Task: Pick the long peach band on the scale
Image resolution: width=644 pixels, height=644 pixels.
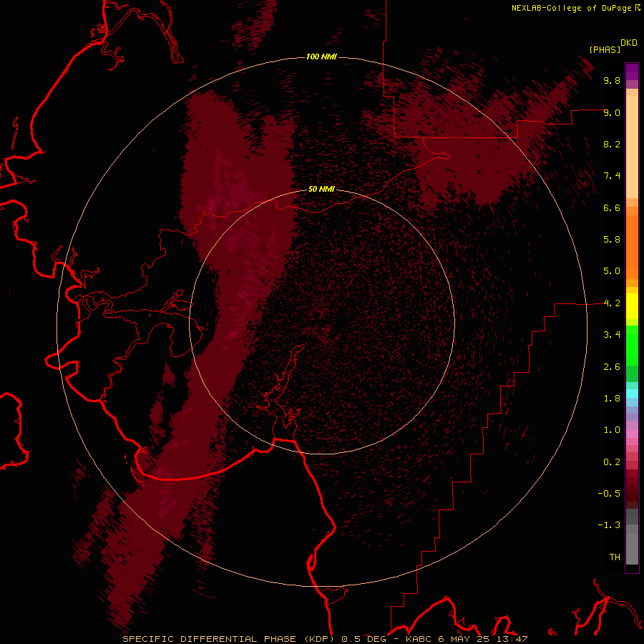Action: (632, 147)
